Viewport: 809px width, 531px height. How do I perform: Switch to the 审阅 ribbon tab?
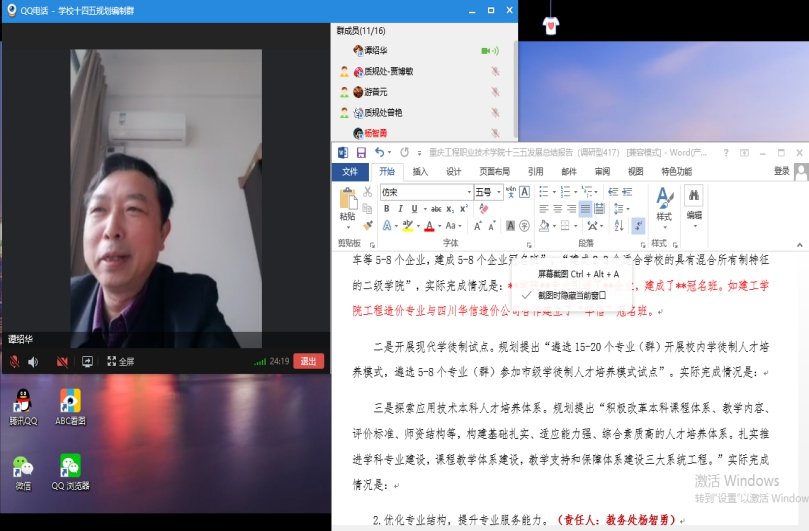click(602, 171)
